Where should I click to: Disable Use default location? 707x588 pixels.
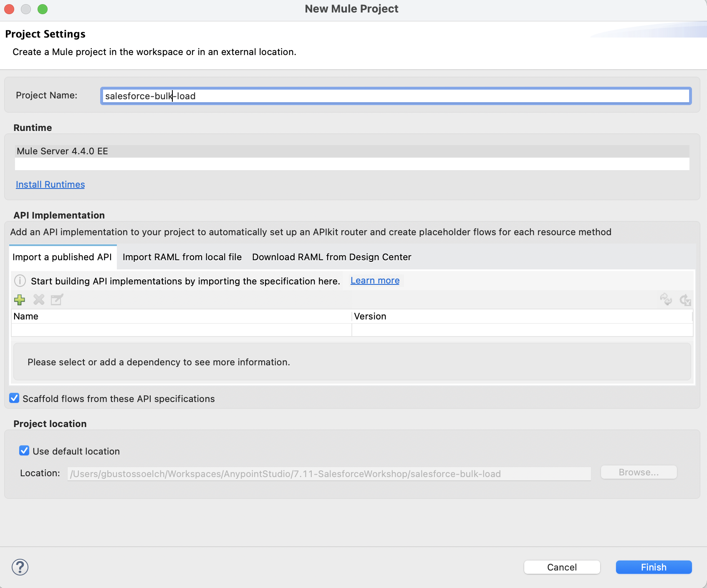pos(24,450)
